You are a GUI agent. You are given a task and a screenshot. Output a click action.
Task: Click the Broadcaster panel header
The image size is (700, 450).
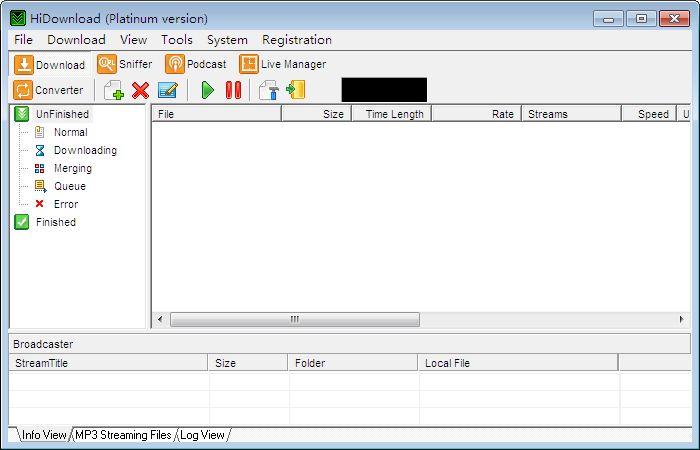(x=350, y=344)
